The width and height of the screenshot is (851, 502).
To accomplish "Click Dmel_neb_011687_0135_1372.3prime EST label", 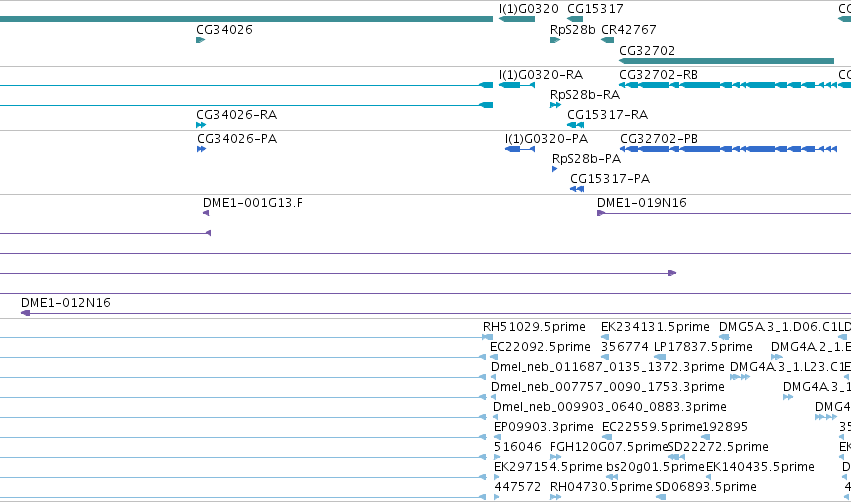I will point(607,367).
